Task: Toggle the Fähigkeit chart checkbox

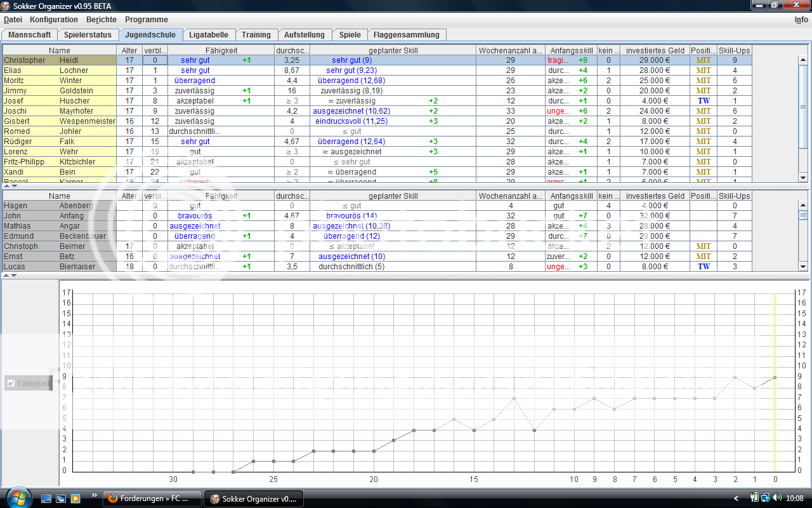Action: pos(11,384)
